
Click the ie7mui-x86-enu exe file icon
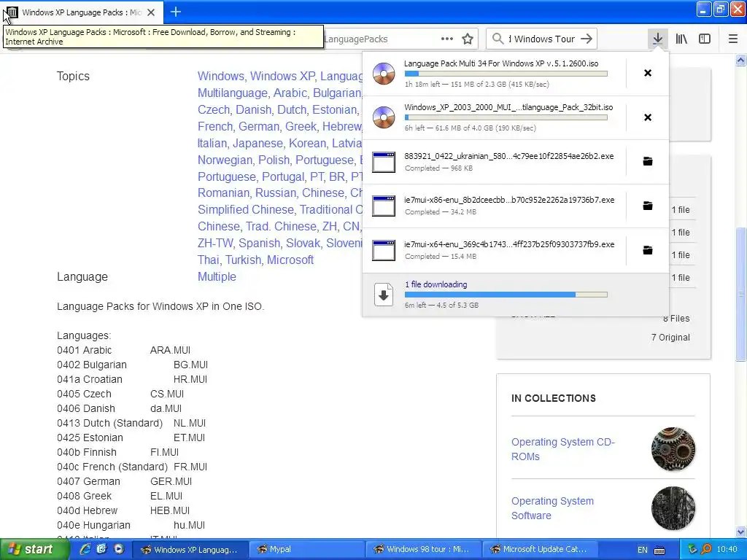[384, 206]
